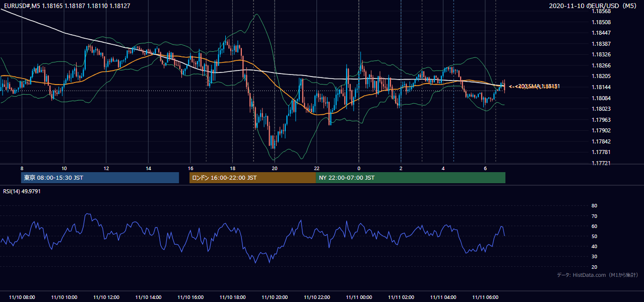Click the 11/11 02:00 date label
644x302 pixels.
click(401, 297)
